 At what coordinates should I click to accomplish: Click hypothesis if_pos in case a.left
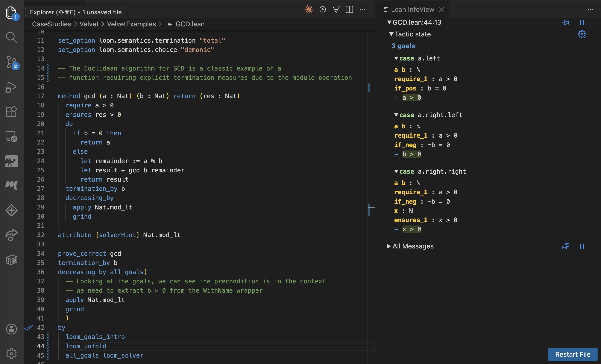tap(405, 88)
